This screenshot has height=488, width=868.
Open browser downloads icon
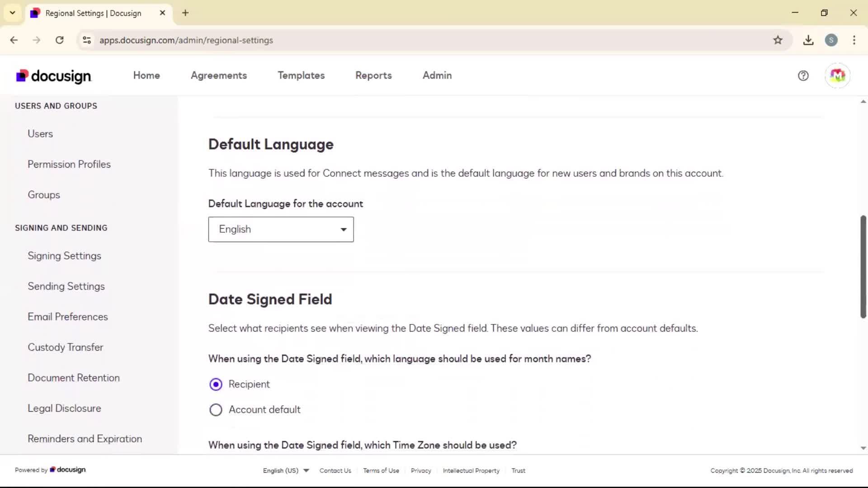(x=808, y=40)
